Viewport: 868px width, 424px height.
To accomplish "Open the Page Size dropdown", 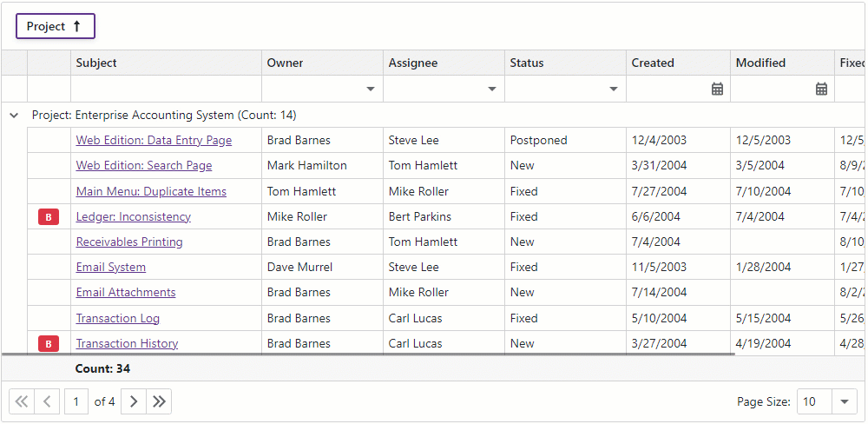I will point(845,401).
